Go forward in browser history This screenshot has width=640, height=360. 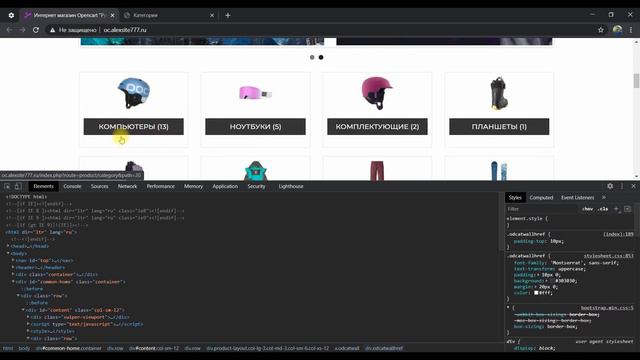22,30
